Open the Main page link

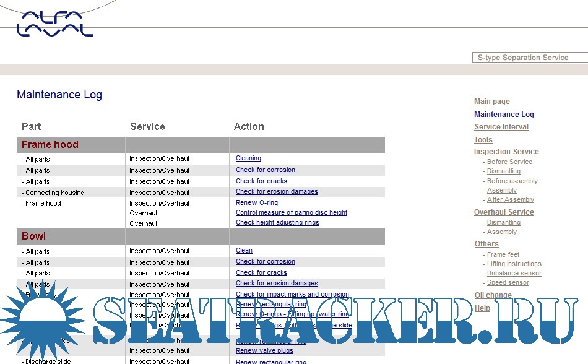coord(491,102)
